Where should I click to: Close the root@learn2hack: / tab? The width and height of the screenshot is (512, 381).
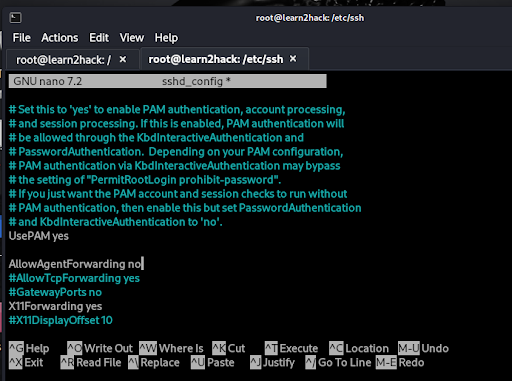tap(123, 59)
